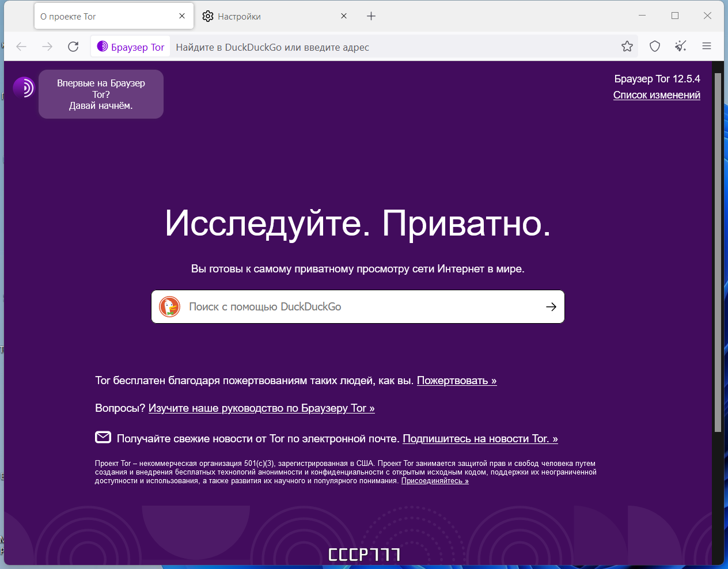Maximize the browser window
728x569 pixels.
675,16
